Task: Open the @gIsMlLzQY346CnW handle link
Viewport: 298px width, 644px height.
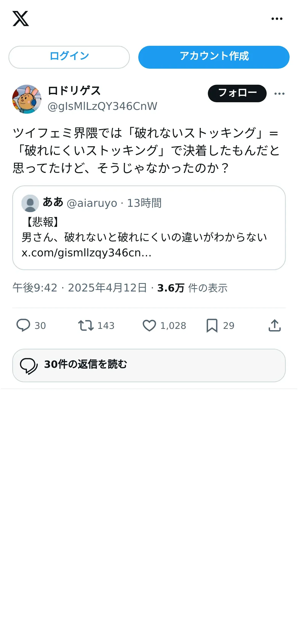Action: tap(102, 106)
